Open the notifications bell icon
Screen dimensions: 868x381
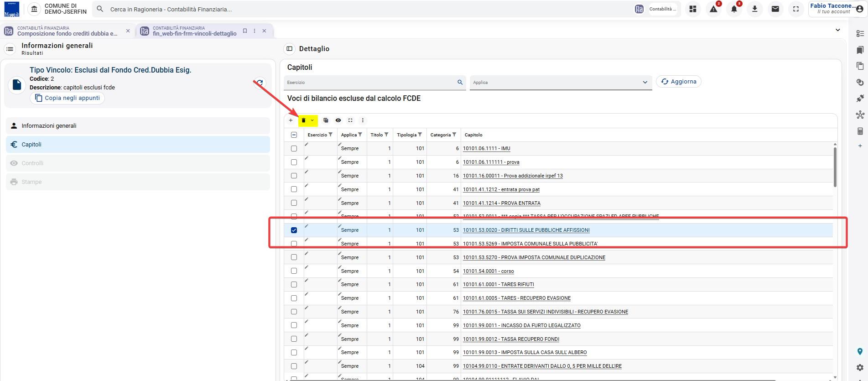(734, 9)
